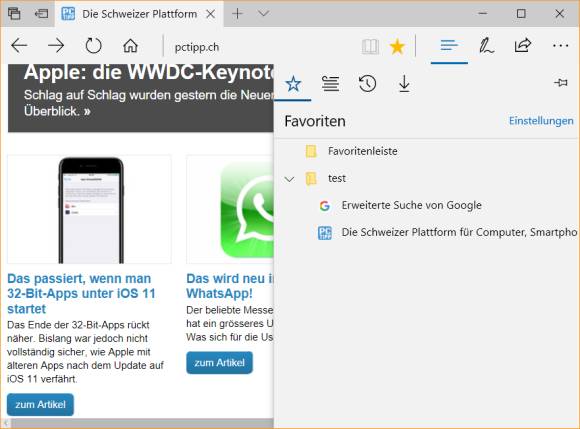Open the Hub panel button
This screenshot has height=429, width=580.
[449, 46]
